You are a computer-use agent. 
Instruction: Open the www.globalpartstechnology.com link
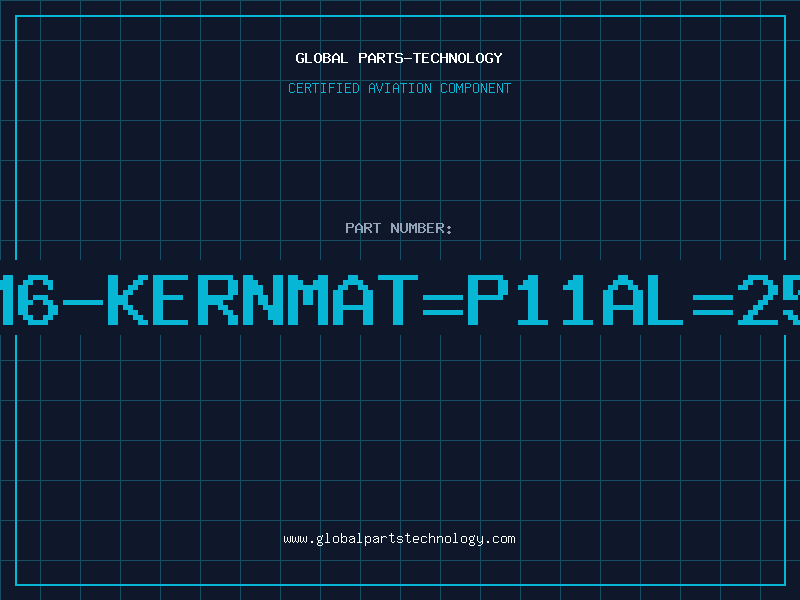pyautogui.click(x=399, y=539)
